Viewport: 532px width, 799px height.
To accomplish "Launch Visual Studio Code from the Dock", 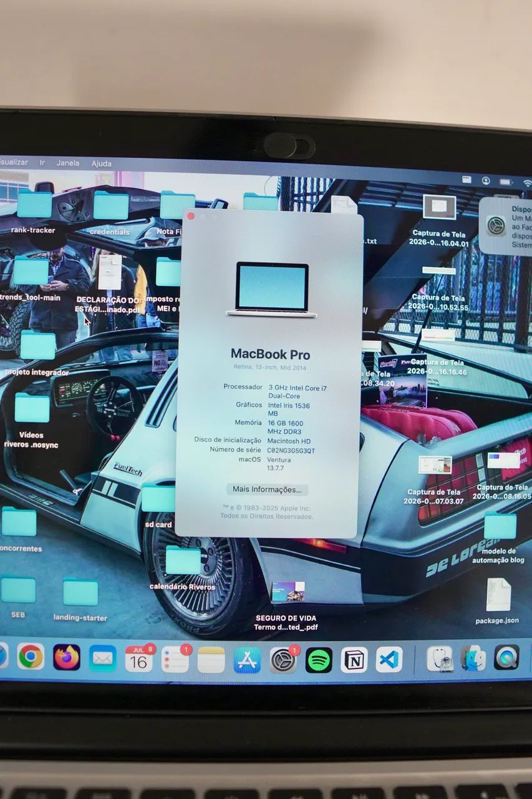I will click(389, 659).
